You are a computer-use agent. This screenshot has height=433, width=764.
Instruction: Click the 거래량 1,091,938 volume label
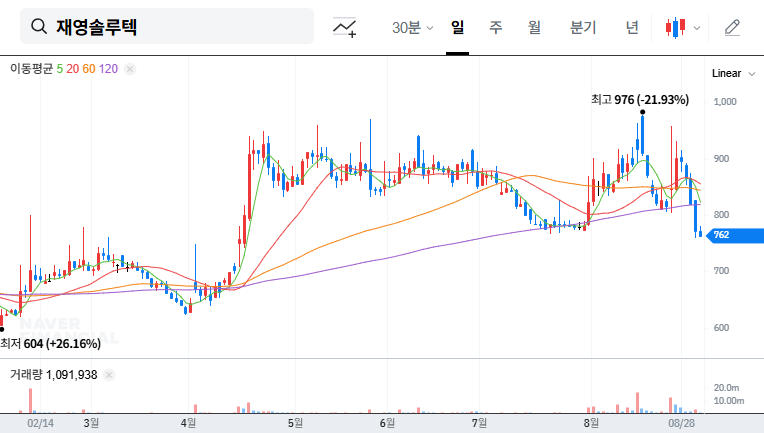[54, 375]
